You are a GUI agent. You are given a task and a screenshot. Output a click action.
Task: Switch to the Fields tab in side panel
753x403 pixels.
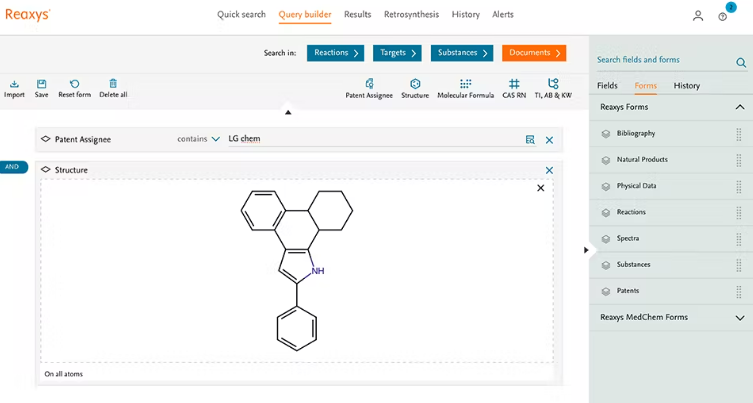[x=607, y=85]
